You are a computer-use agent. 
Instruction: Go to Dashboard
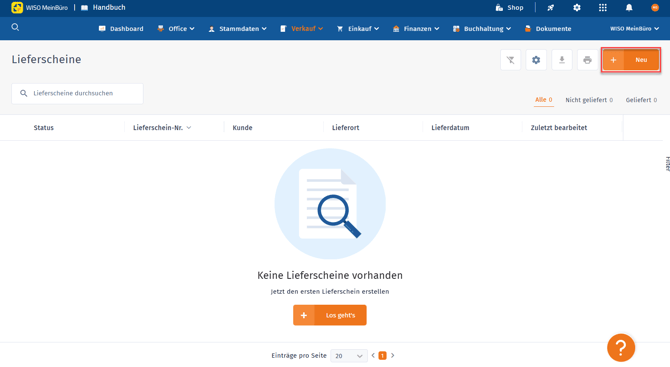(x=121, y=29)
